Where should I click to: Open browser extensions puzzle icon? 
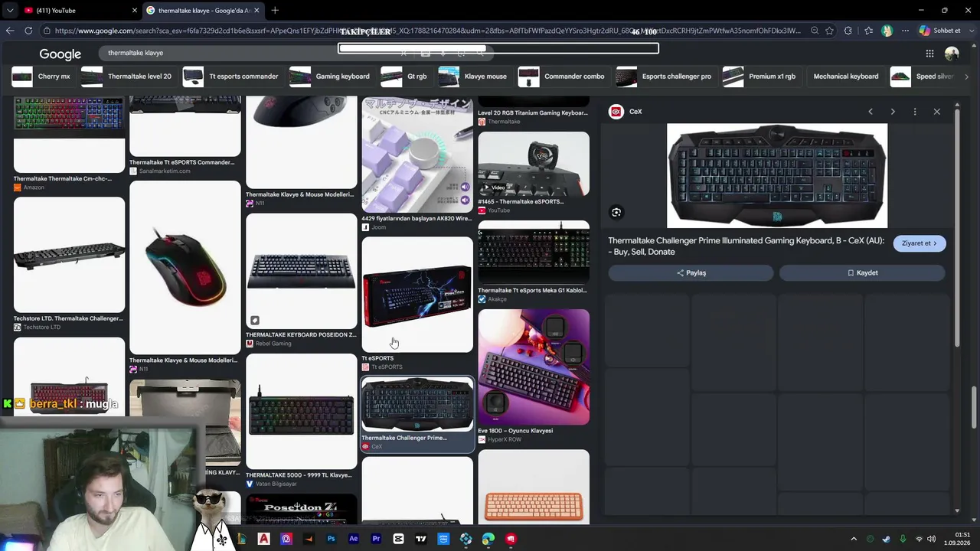tap(848, 31)
